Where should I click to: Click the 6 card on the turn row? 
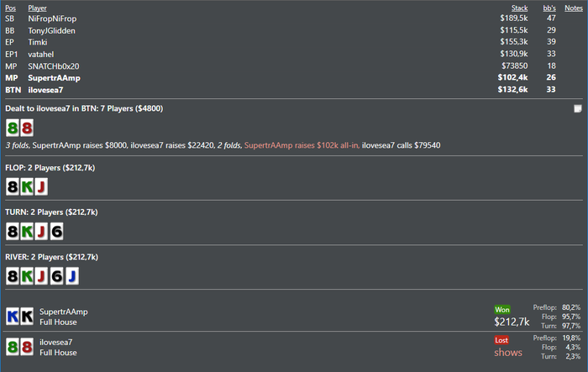point(54,229)
